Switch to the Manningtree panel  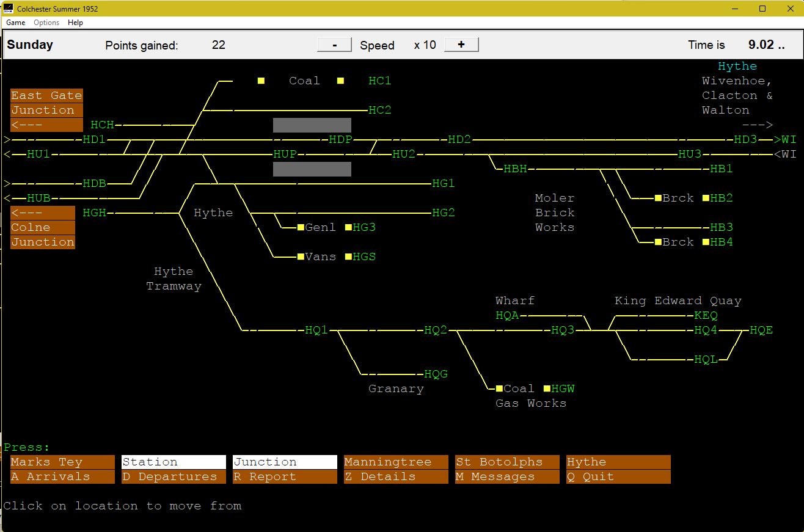pyautogui.click(x=396, y=462)
